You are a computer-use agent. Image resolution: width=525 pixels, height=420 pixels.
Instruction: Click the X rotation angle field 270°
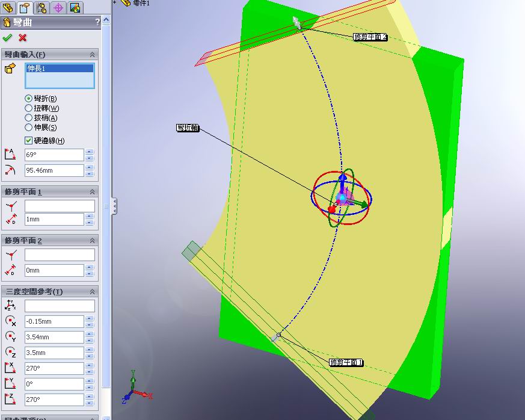pyautogui.click(x=54, y=368)
